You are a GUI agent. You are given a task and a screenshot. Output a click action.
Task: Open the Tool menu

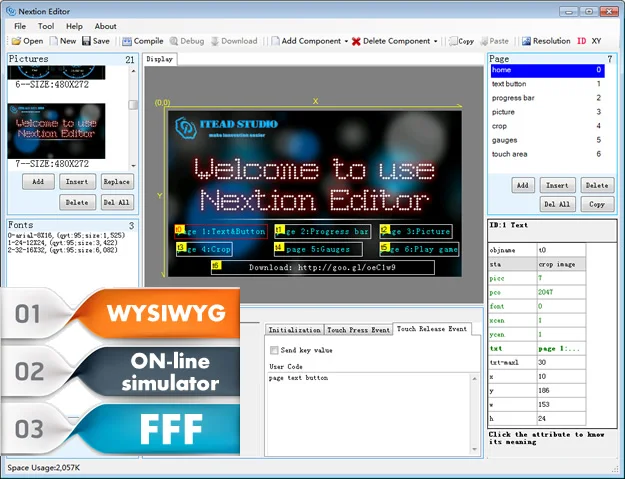pos(46,26)
